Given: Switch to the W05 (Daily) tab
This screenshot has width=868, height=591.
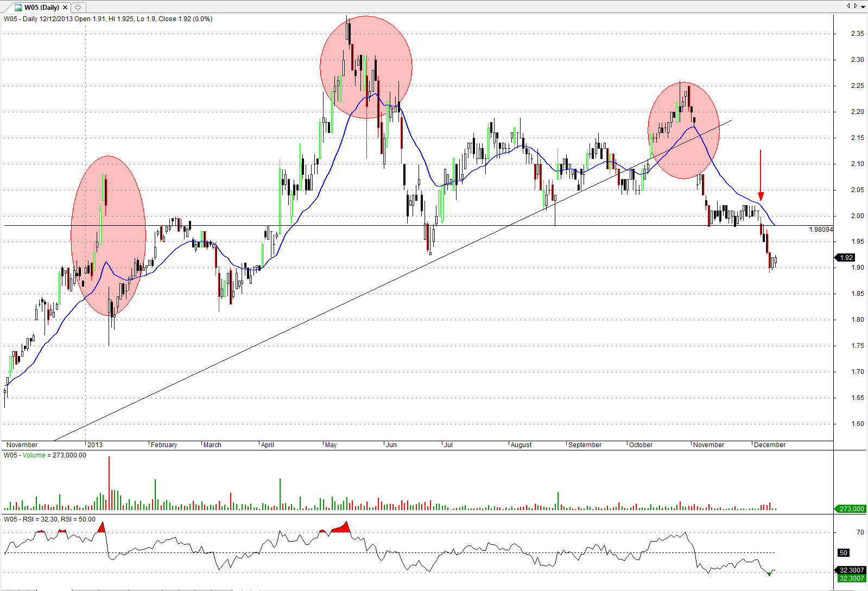Looking at the screenshot, I should click(41, 8).
